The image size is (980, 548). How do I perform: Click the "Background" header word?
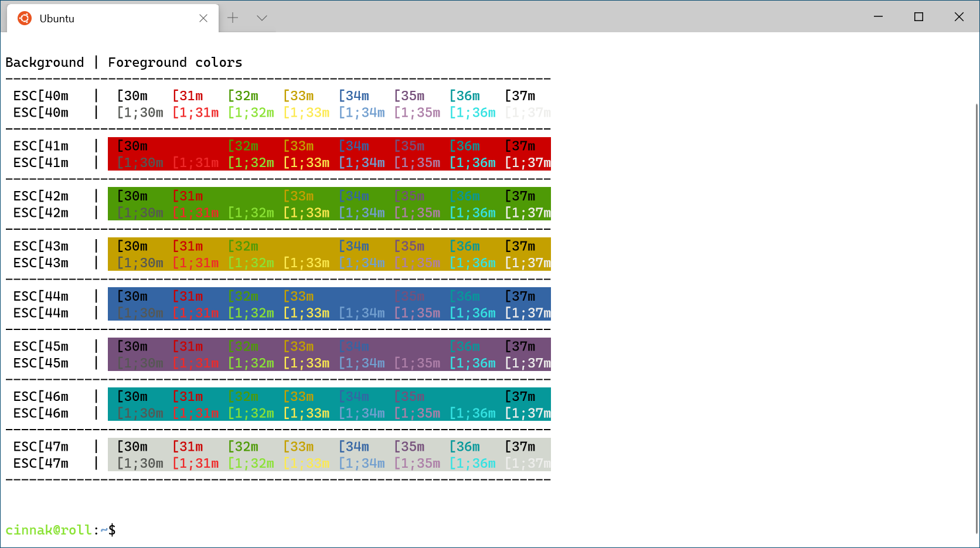click(45, 62)
